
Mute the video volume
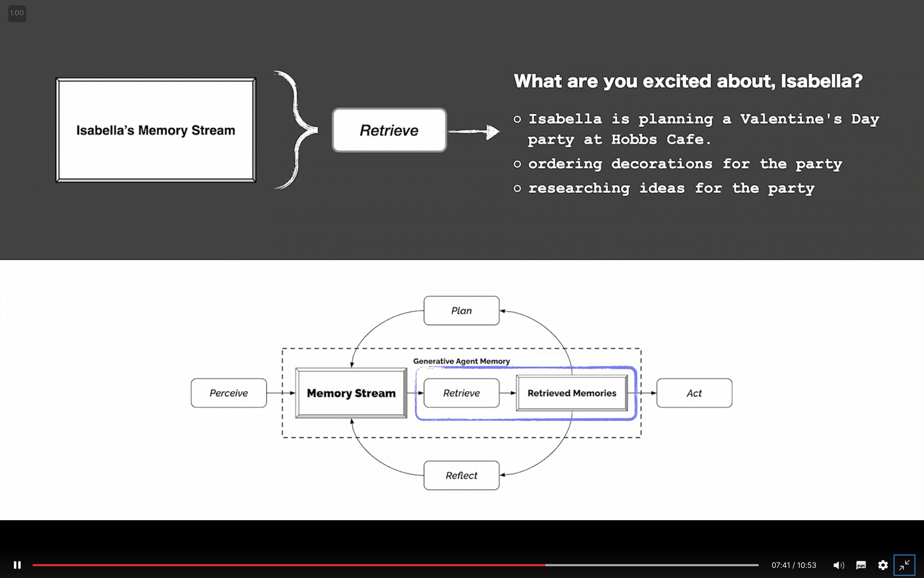point(838,565)
